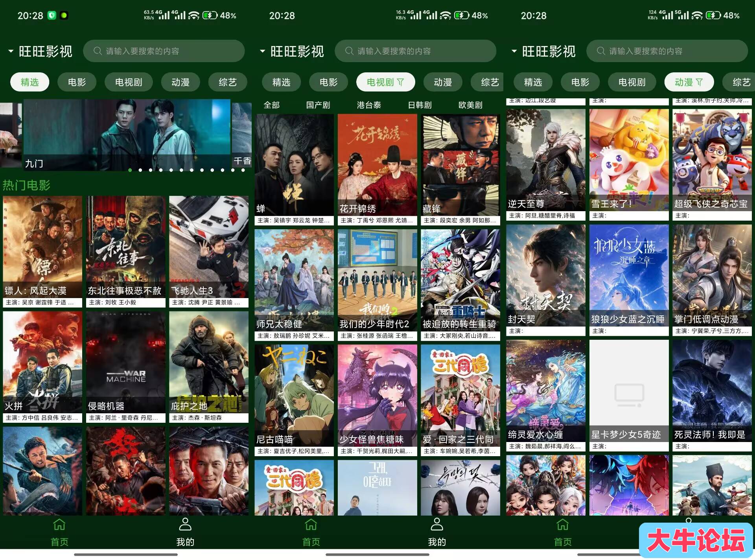Viewport: 755px width, 560px height.
Task: Open 我的 profile icon on left screen
Action: pos(185,524)
